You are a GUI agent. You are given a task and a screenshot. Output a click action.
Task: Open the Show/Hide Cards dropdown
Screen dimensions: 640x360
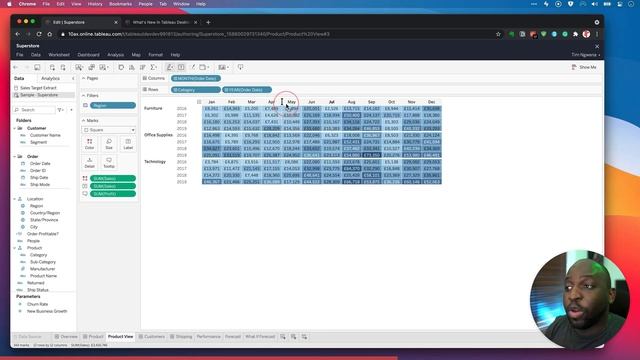[223, 67]
